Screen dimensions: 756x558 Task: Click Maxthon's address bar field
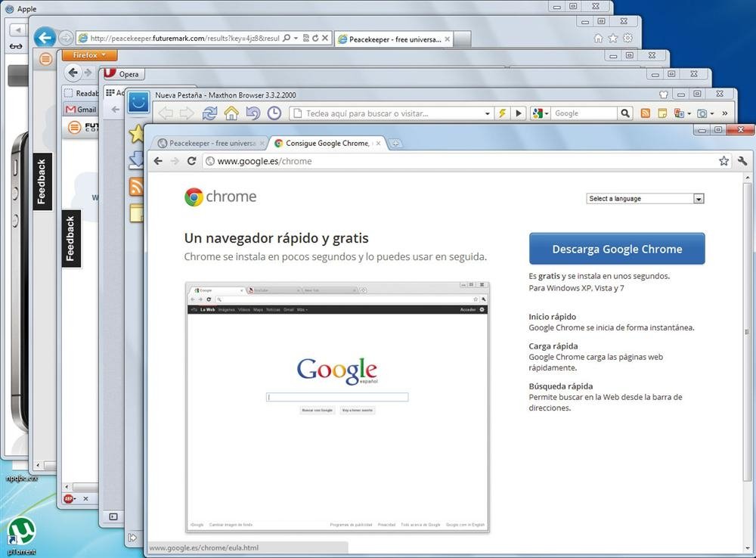[391, 113]
